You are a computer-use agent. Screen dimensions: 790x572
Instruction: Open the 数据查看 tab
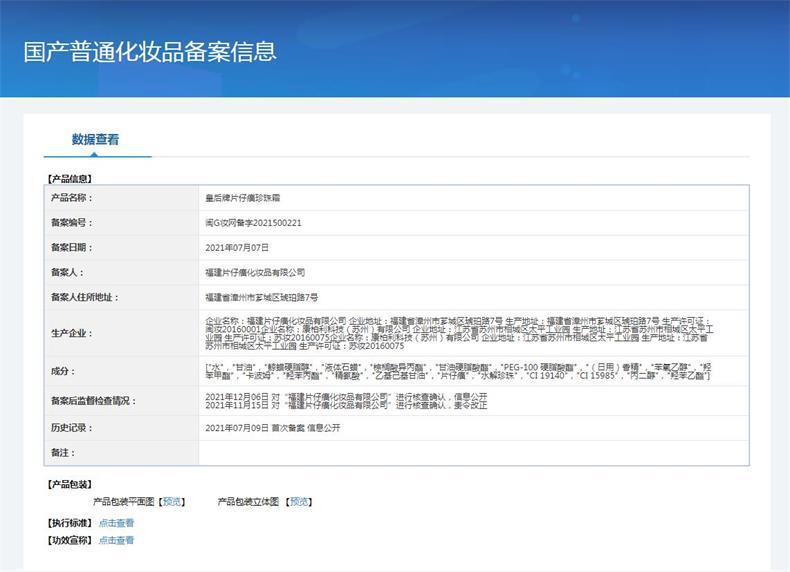95,140
